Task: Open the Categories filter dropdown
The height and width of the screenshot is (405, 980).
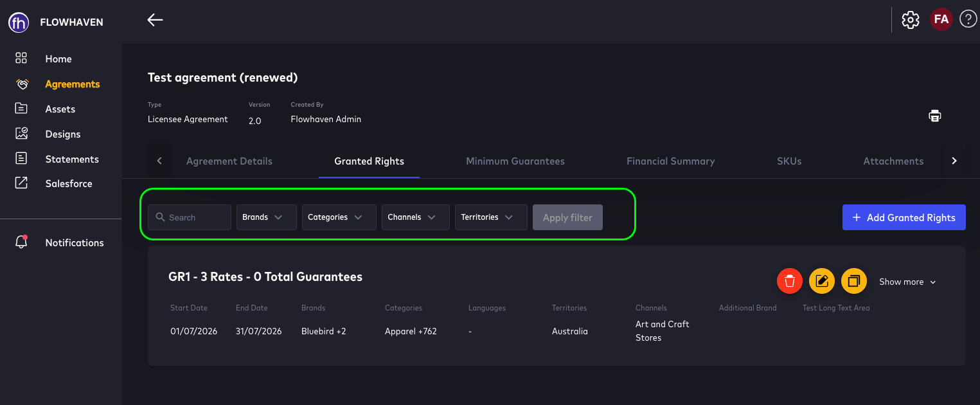Action: 339,217
